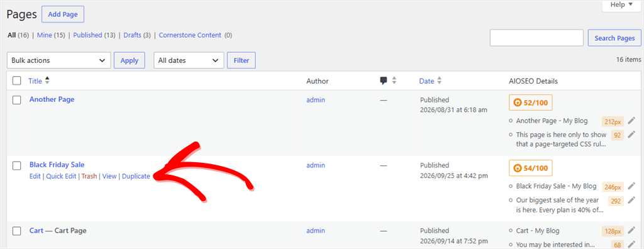644x249 pixels.
Task: Click the AIOSEO Details column header
Action: pos(533,81)
